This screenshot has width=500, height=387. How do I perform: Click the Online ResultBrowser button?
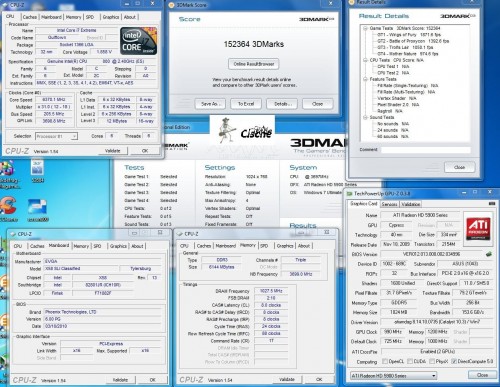tap(254, 64)
